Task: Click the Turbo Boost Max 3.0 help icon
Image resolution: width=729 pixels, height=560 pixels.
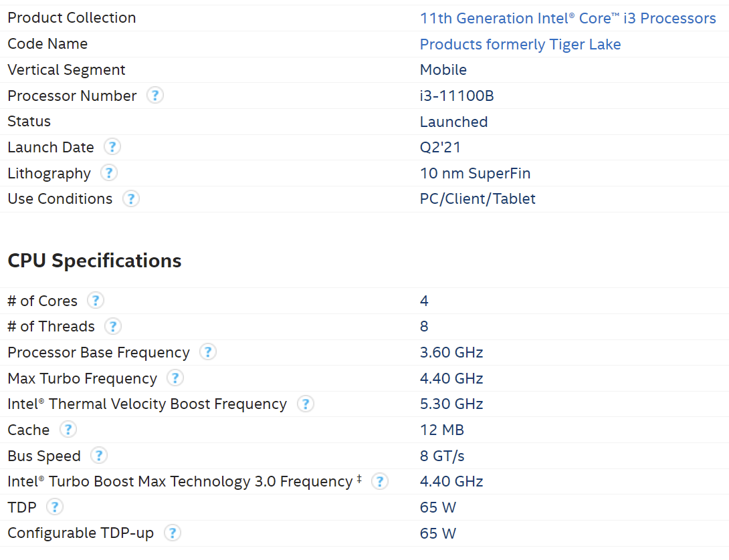Action: [379, 481]
